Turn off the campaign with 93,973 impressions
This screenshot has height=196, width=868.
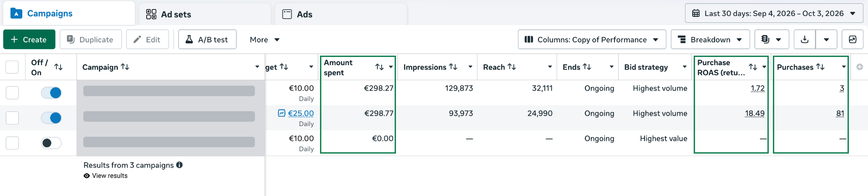pyautogui.click(x=51, y=118)
